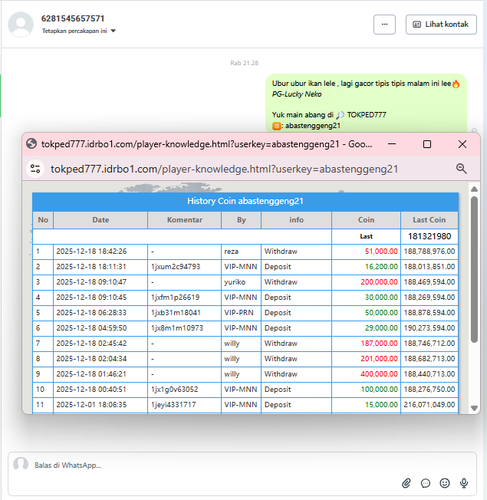Image resolution: width=487 pixels, height=500 pixels.
Task: Click the name reza in row 1
Action: pyautogui.click(x=231, y=251)
